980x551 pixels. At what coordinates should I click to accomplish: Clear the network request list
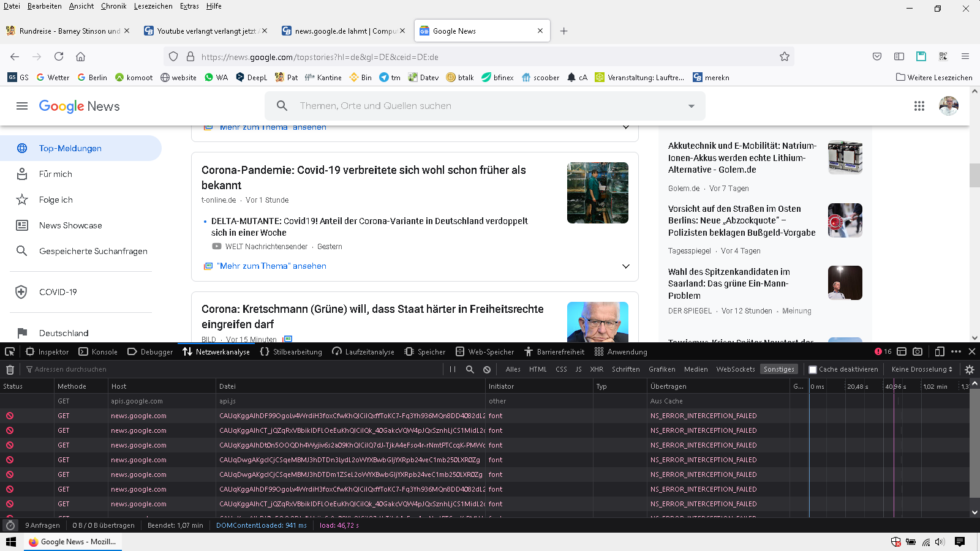[10, 369]
